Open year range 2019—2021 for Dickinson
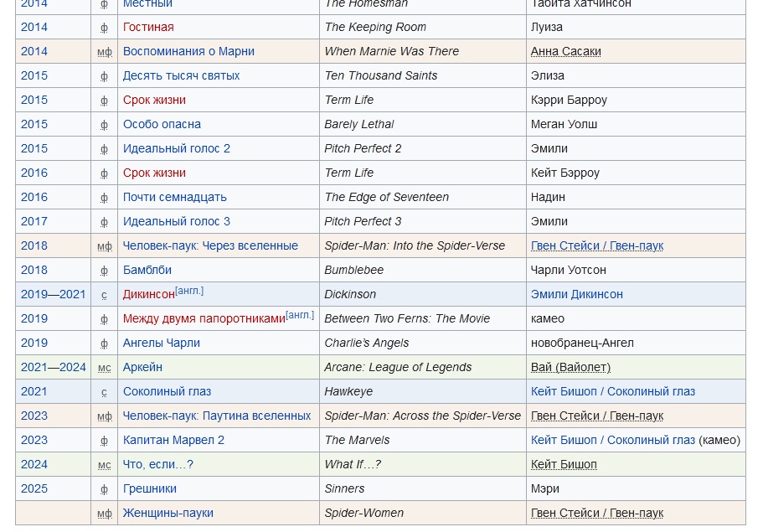763x532 pixels. pyautogui.click(x=53, y=294)
